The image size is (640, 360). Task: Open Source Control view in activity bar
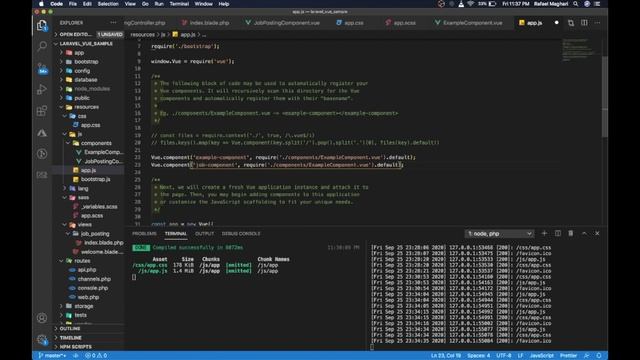point(42,68)
